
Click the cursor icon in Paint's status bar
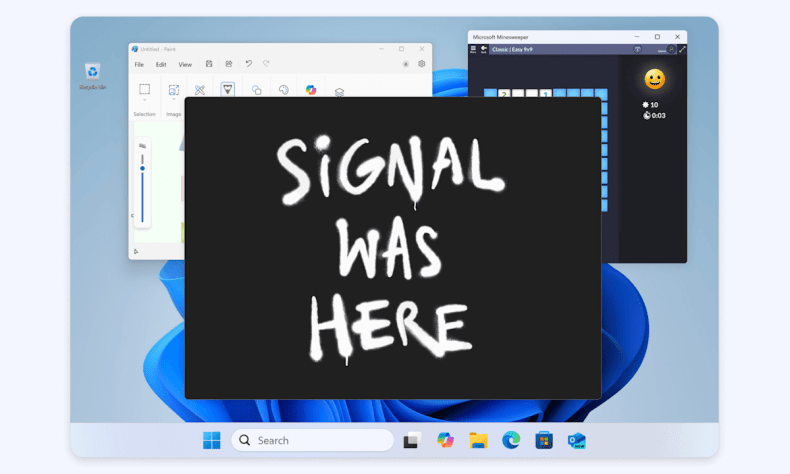tap(136, 251)
